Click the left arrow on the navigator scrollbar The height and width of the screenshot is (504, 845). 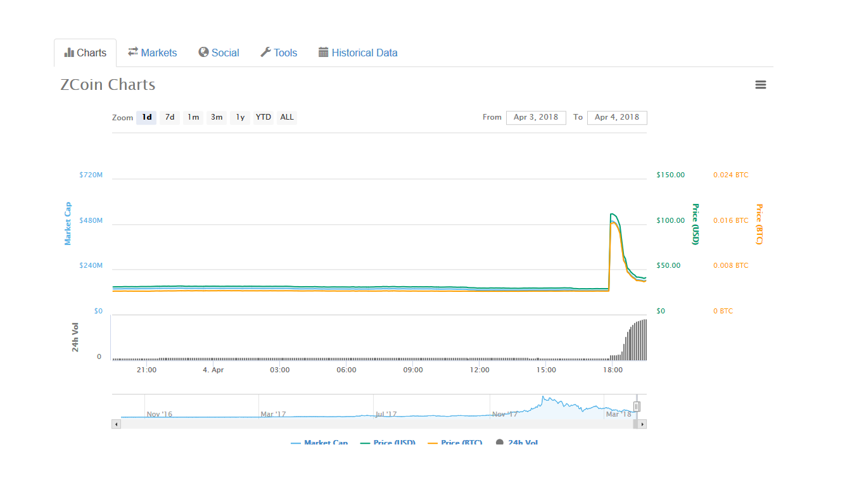(115, 423)
